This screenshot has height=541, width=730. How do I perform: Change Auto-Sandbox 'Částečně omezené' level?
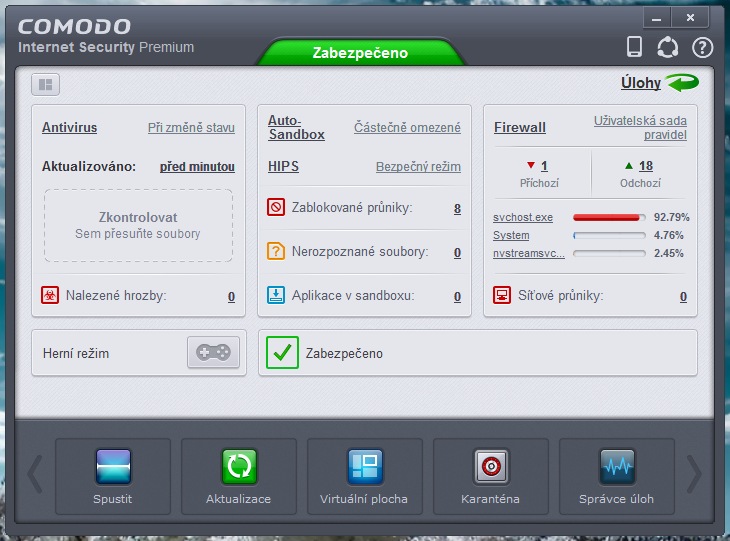(x=407, y=128)
